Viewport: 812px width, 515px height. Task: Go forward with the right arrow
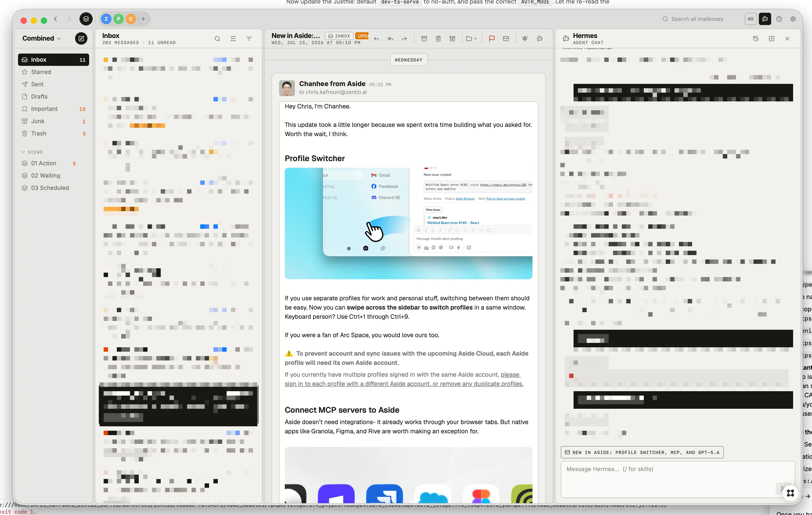click(x=69, y=19)
